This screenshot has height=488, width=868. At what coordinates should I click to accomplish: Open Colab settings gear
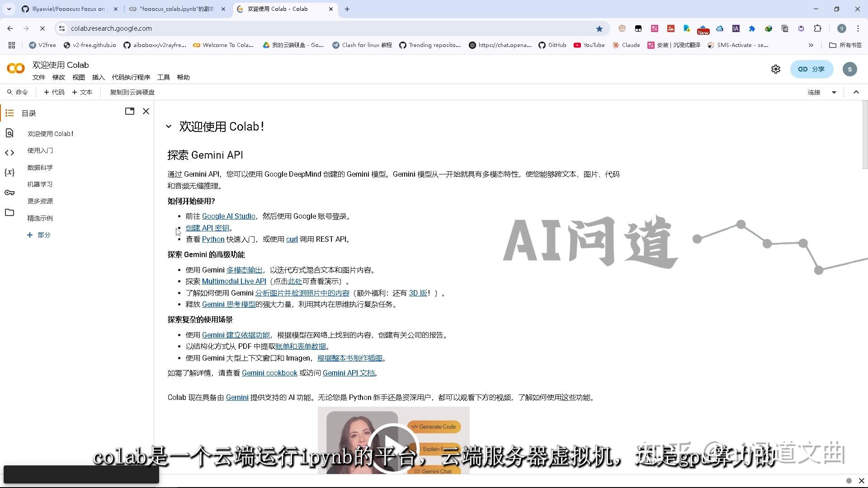coord(776,69)
